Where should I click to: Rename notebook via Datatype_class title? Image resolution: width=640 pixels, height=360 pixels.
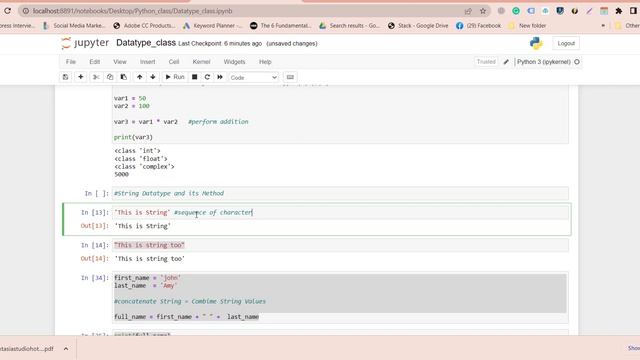pyautogui.click(x=146, y=43)
